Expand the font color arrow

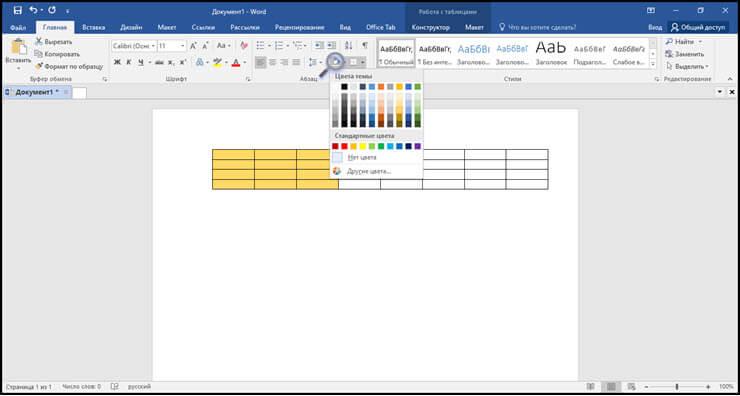click(244, 62)
